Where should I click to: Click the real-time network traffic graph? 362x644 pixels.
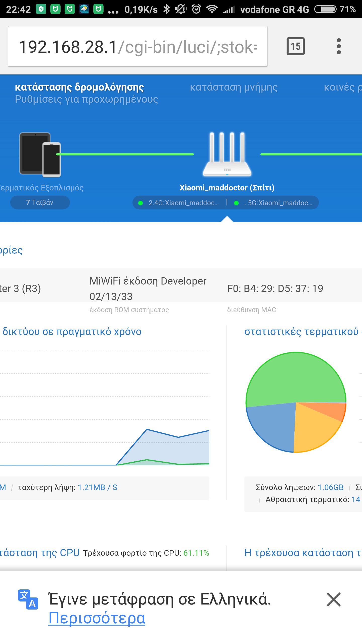(105, 408)
